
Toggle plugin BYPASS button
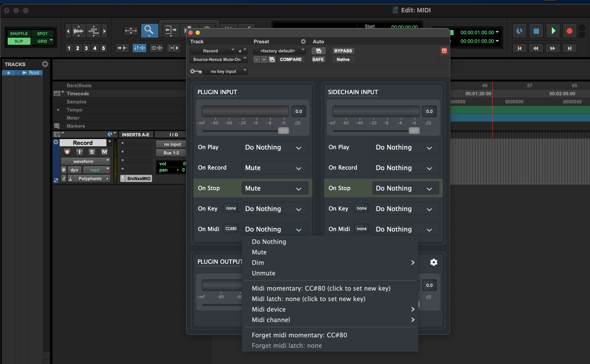tap(343, 51)
